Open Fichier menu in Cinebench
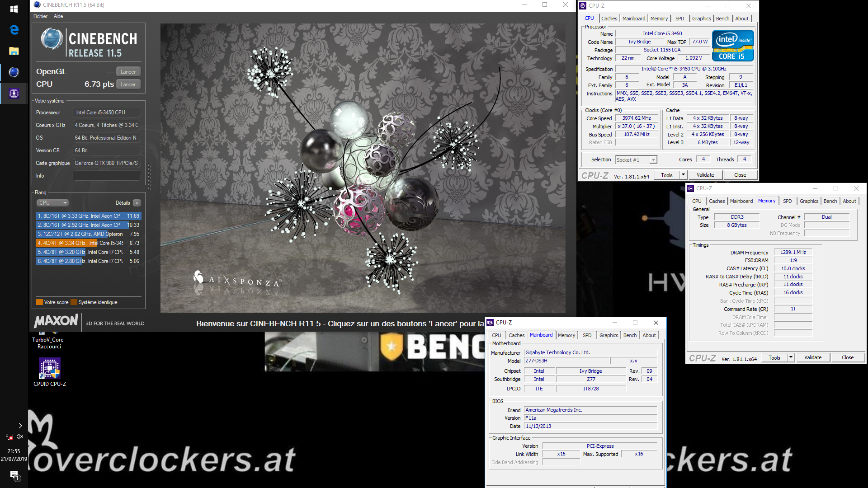This screenshot has width=868, height=488. click(40, 16)
